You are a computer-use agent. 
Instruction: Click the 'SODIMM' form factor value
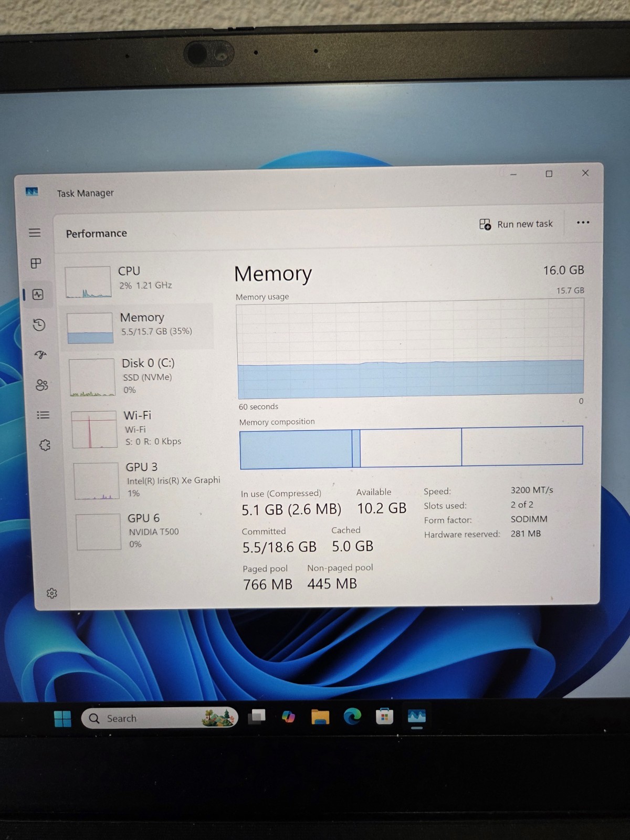[x=529, y=519]
